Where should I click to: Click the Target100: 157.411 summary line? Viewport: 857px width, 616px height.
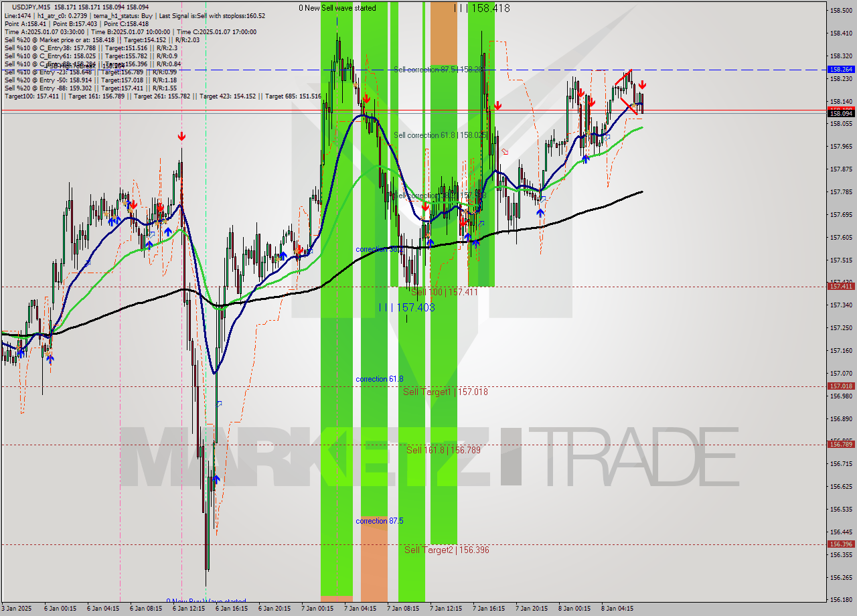163,96
